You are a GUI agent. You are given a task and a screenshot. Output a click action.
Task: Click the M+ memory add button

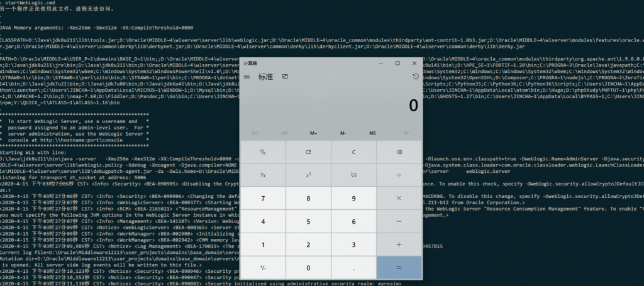click(x=314, y=133)
